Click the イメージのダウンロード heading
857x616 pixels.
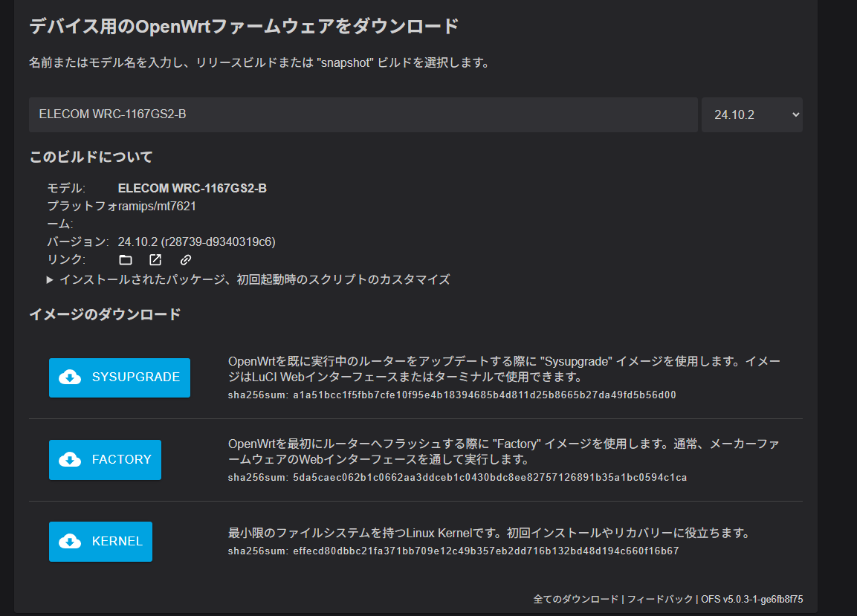pos(105,315)
